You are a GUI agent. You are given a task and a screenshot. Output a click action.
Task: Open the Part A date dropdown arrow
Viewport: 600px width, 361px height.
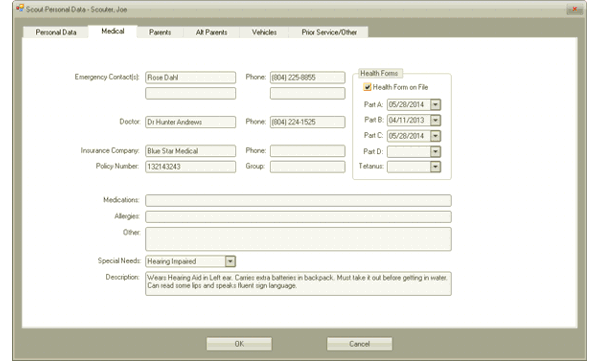pos(435,105)
